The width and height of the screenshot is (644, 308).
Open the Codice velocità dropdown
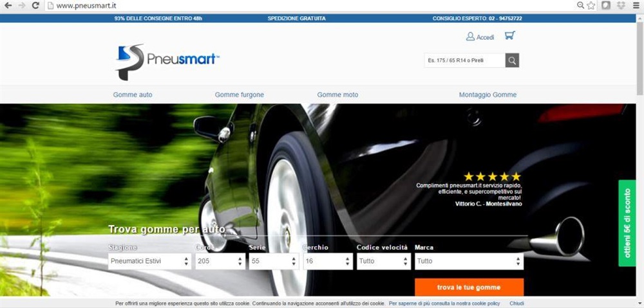384,261
